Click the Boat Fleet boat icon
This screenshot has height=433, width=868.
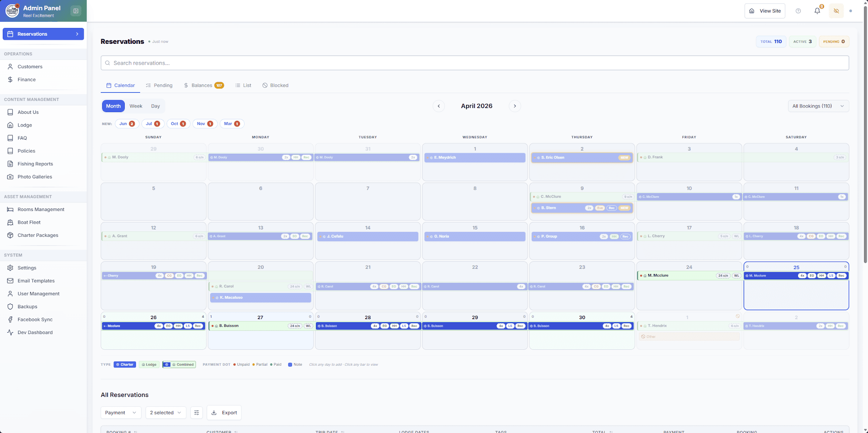[10, 222]
